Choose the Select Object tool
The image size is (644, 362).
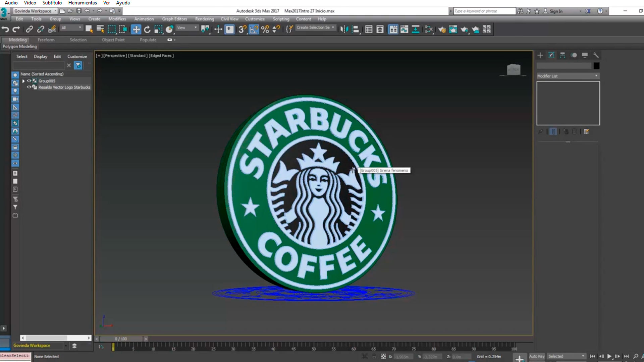click(x=89, y=29)
